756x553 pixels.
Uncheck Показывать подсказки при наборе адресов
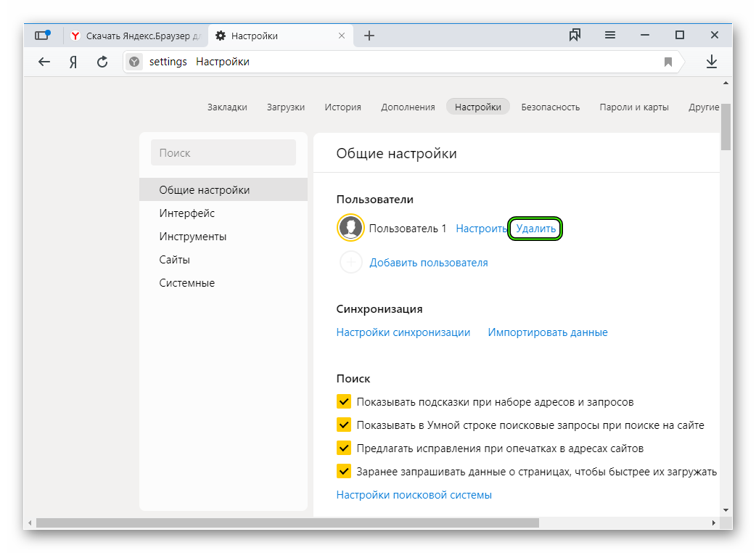point(344,401)
